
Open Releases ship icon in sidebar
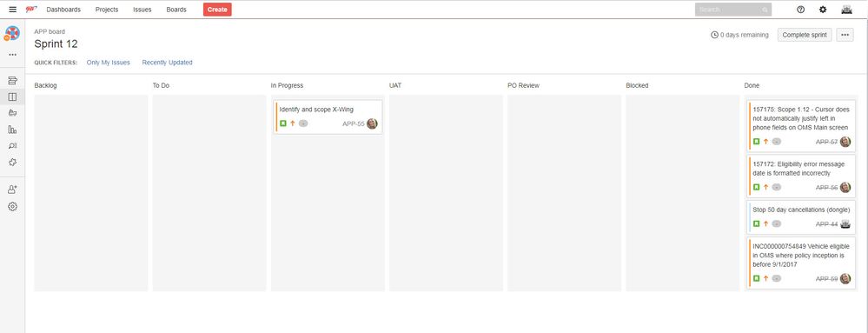pyautogui.click(x=12, y=113)
